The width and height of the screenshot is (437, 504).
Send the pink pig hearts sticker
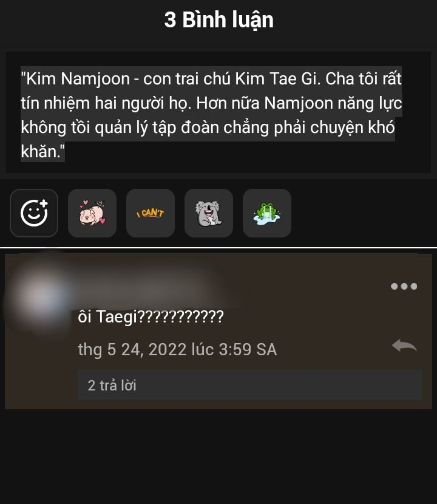click(92, 213)
